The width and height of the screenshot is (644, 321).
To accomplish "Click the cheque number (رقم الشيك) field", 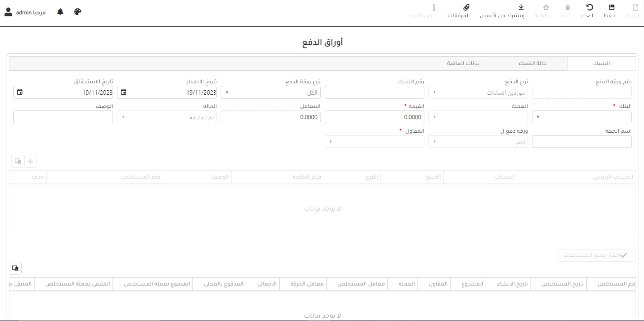I will tap(375, 92).
